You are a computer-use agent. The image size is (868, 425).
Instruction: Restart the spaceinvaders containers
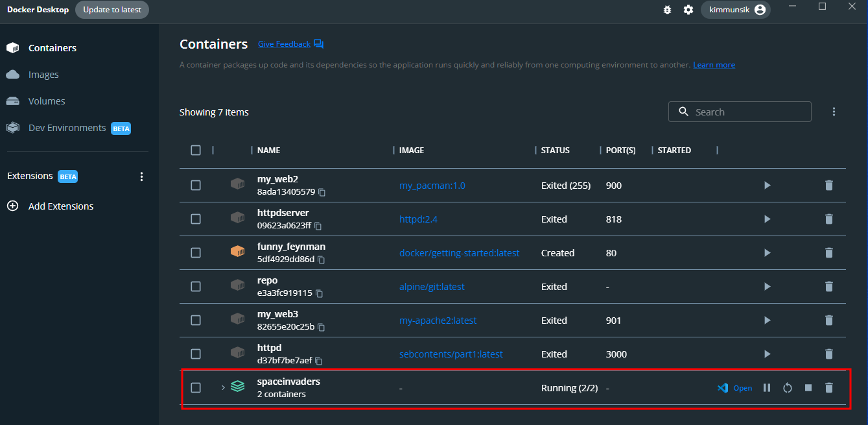point(788,388)
